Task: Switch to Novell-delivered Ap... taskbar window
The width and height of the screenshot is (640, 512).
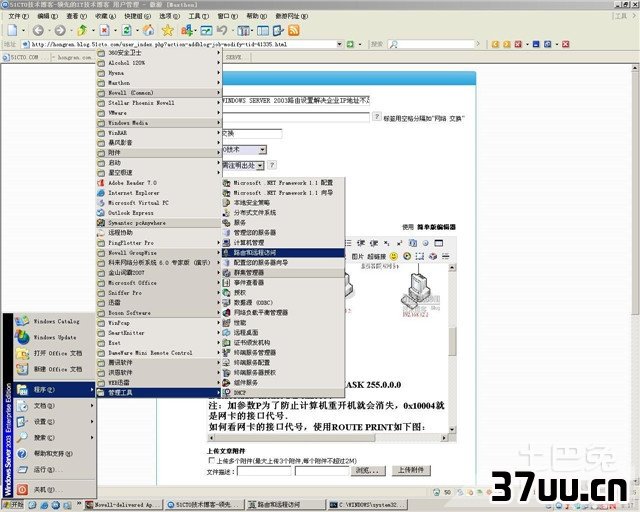Action: [x=124, y=505]
